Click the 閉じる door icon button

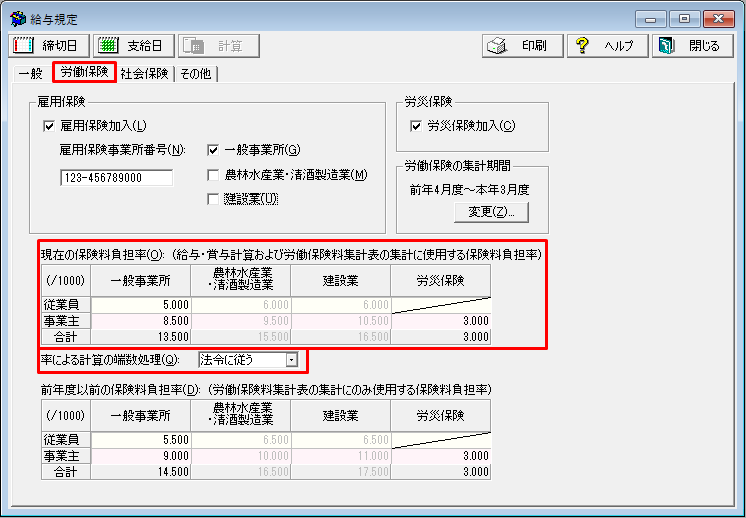pyautogui.click(x=691, y=46)
